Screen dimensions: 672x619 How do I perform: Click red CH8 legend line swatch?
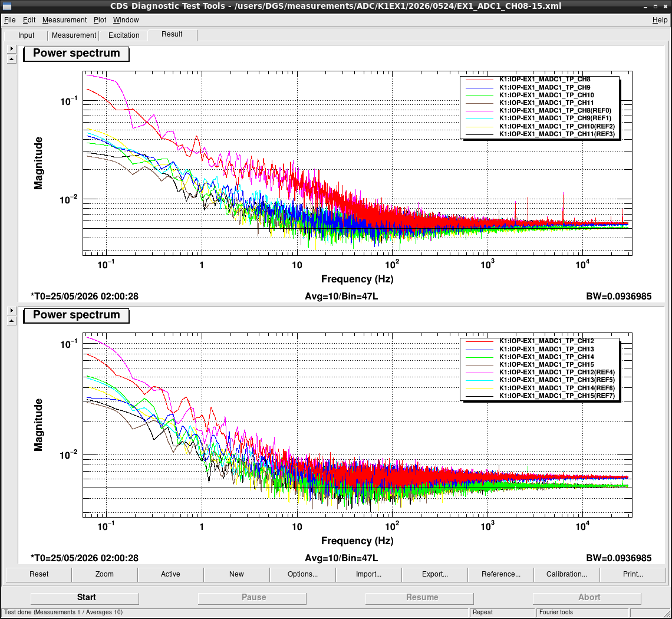pyautogui.click(x=480, y=80)
